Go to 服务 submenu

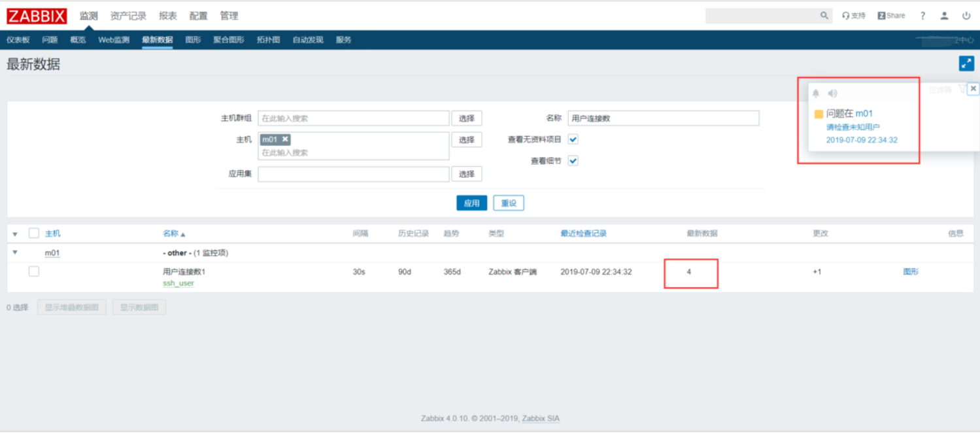pos(344,40)
